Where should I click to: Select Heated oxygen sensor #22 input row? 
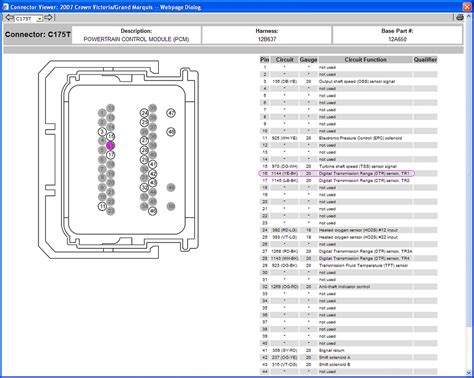coord(348,237)
